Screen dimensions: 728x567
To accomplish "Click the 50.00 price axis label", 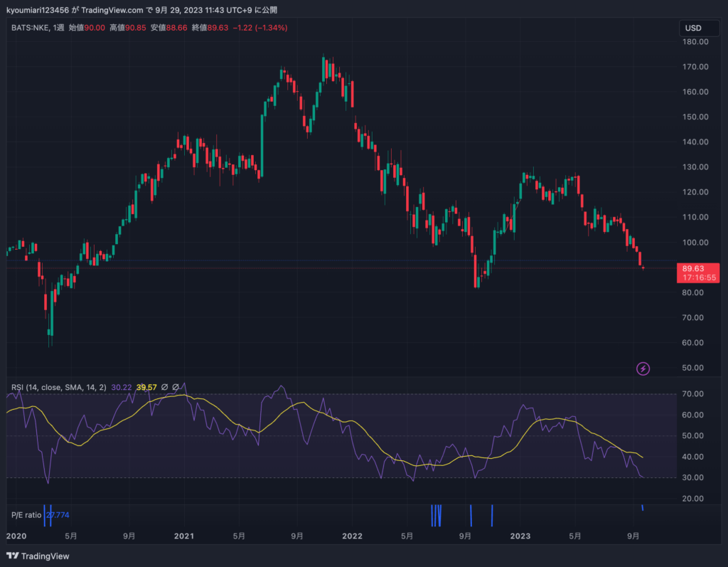I will pos(692,368).
